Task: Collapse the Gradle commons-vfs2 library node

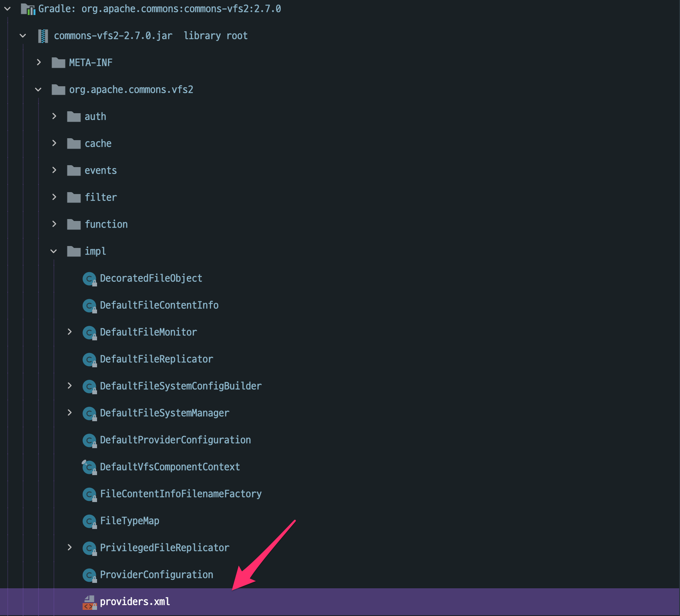Action: click(x=7, y=8)
